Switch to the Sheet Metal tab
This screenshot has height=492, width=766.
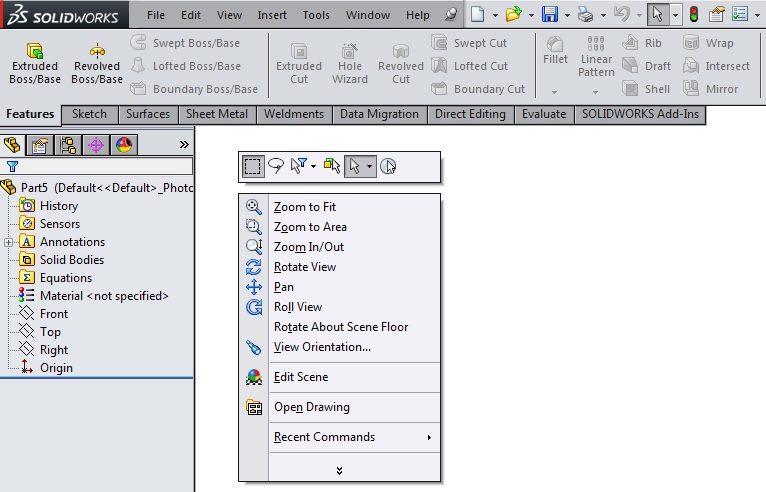(217, 114)
